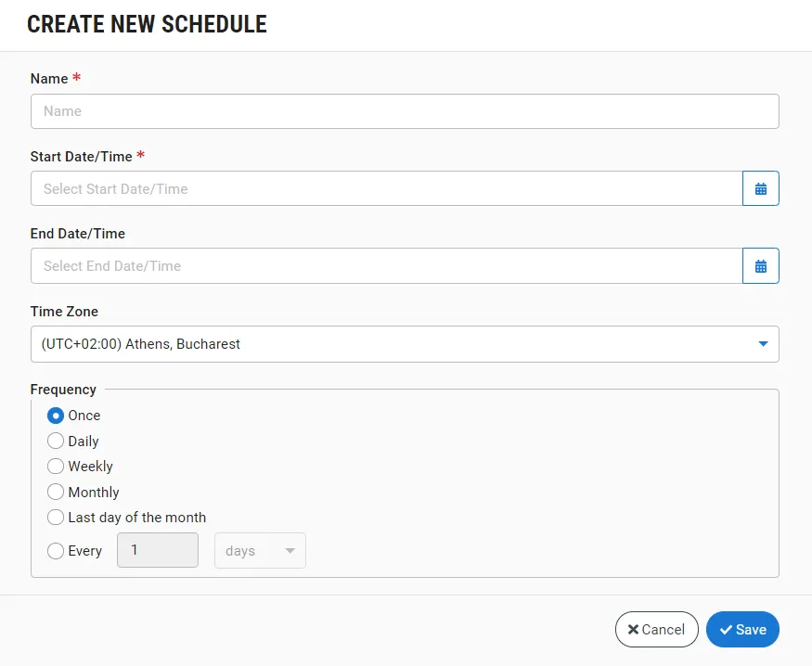The width and height of the screenshot is (812, 666).
Task: Open the Start Date/Time calendar picker
Action: pos(760,188)
